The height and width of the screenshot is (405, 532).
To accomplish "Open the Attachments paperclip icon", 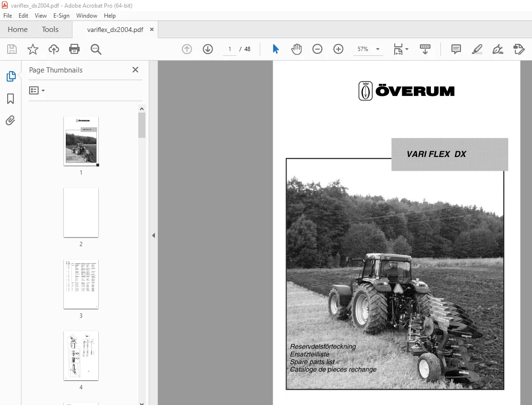I will pyautogui.click(x=10, y=121).
